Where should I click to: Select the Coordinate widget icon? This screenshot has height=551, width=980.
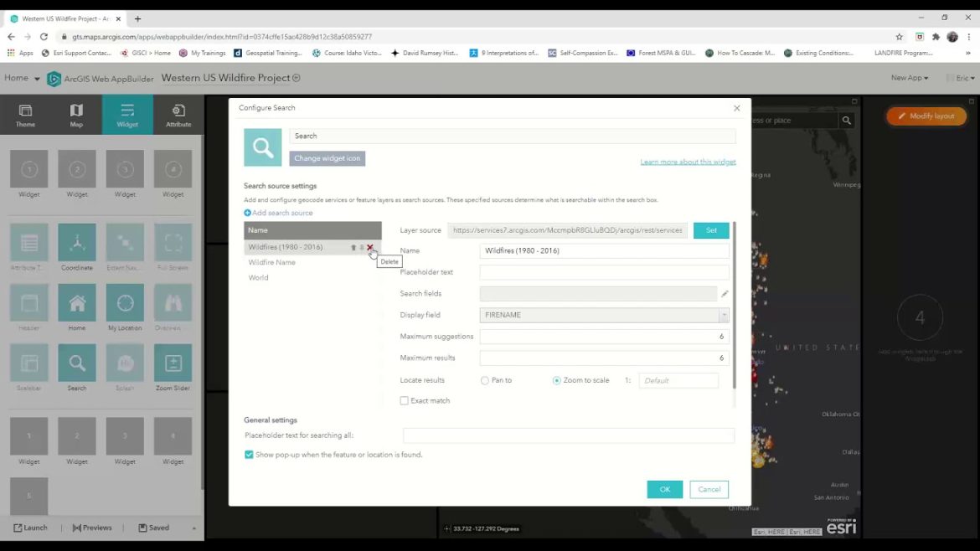(77, 242)
